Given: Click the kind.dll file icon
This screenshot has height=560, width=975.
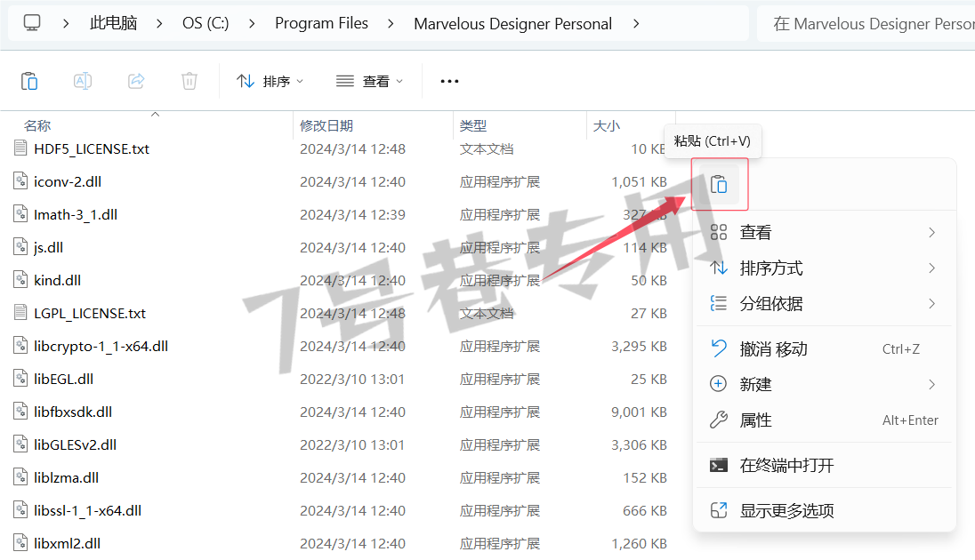Looking at the screenshot, I should point(20,280).
